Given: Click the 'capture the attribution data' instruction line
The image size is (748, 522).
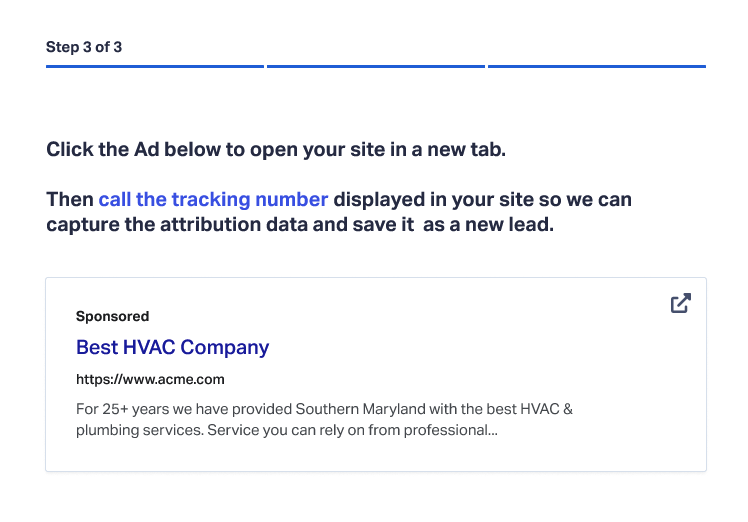Looking at the screenshot, I should [230, 224].
